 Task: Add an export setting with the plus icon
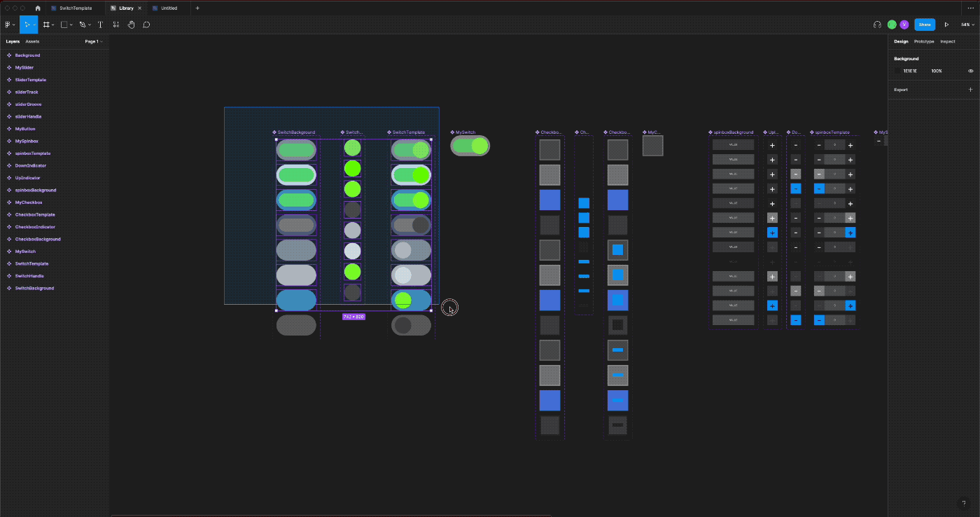click(970, 90)
